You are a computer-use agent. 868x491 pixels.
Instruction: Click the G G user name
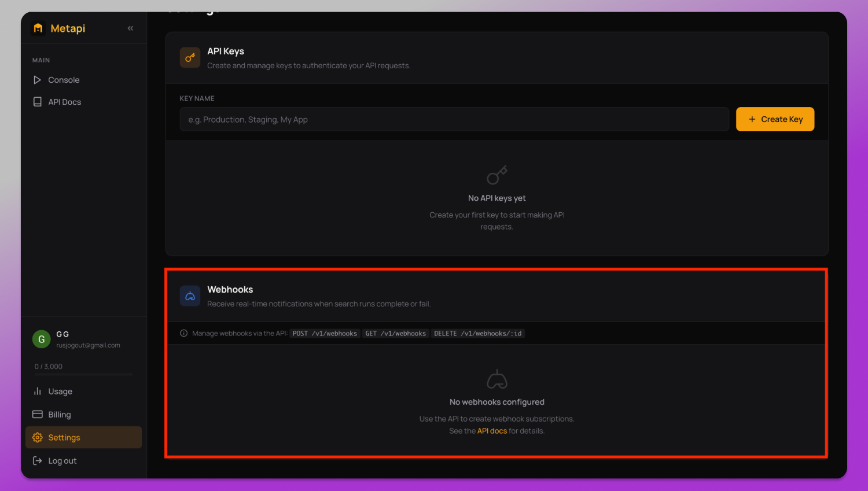coord(62,334)
